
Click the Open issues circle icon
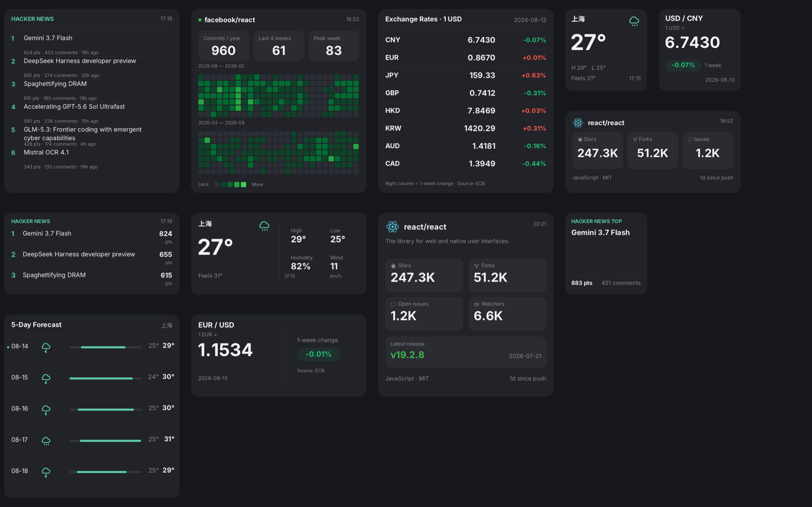393,304
